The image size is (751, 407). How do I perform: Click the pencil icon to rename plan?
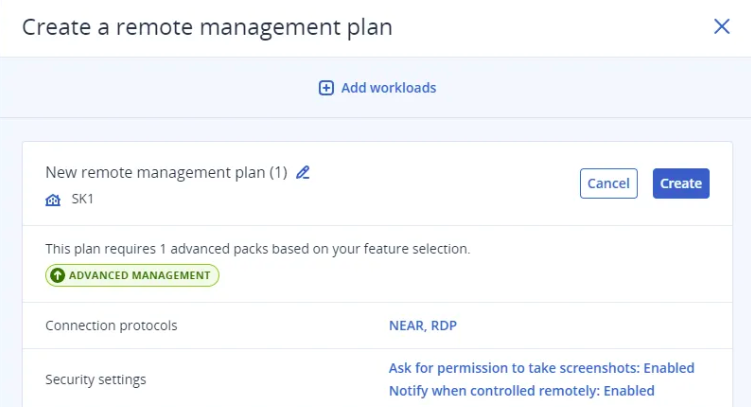[303, 172]
